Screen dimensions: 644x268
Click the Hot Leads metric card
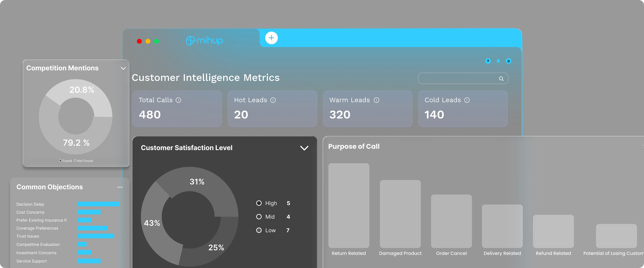272,109
